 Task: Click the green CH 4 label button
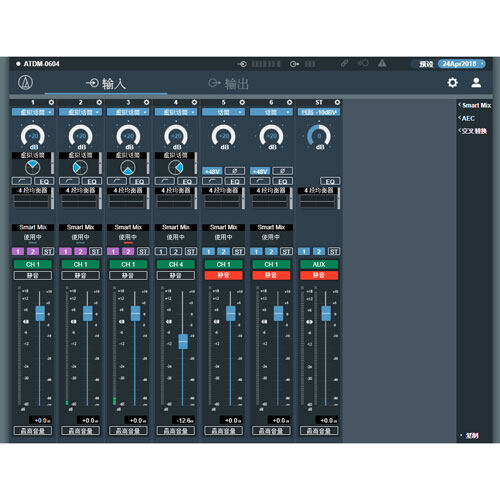(176, 264)
